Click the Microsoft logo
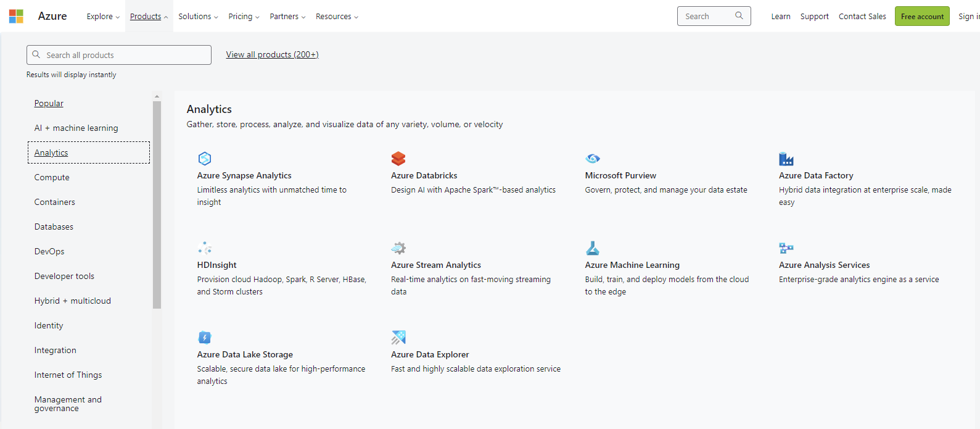This screenshot has height=429, width=980. click(x=16, y=16)
